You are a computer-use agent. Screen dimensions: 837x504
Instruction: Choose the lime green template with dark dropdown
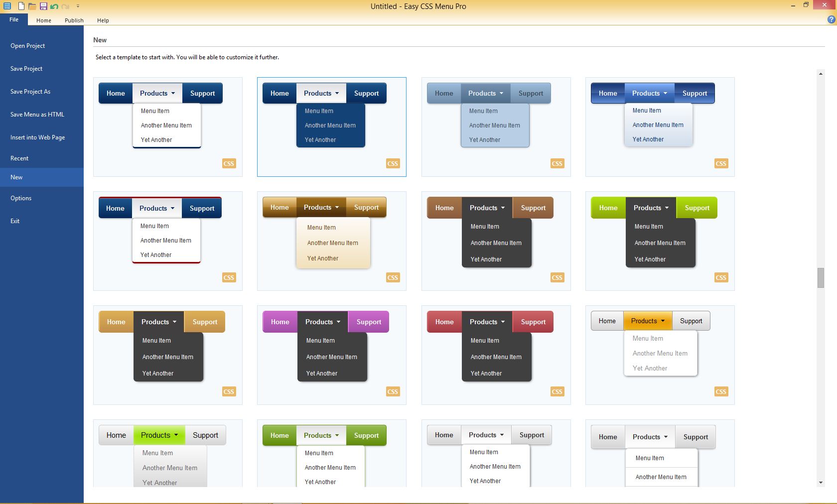pos(660,241)
